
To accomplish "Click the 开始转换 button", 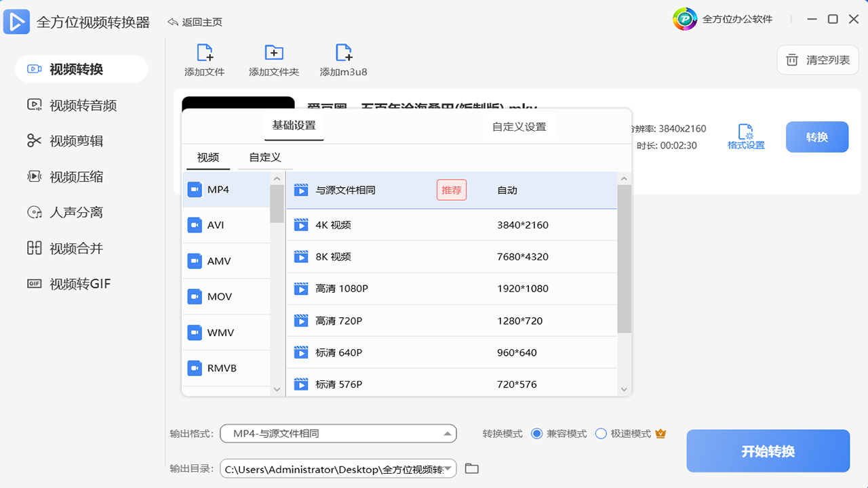I will pyautogui.click(x=768, y=451).
